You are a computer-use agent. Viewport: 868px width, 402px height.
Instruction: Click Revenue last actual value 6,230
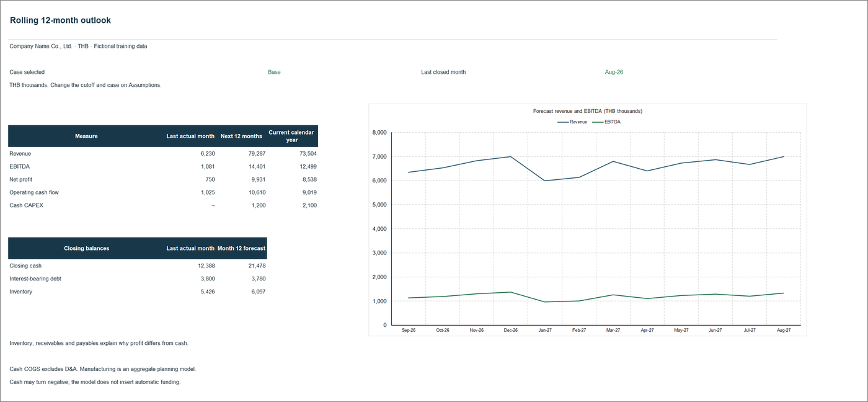[x=208, y=153]
